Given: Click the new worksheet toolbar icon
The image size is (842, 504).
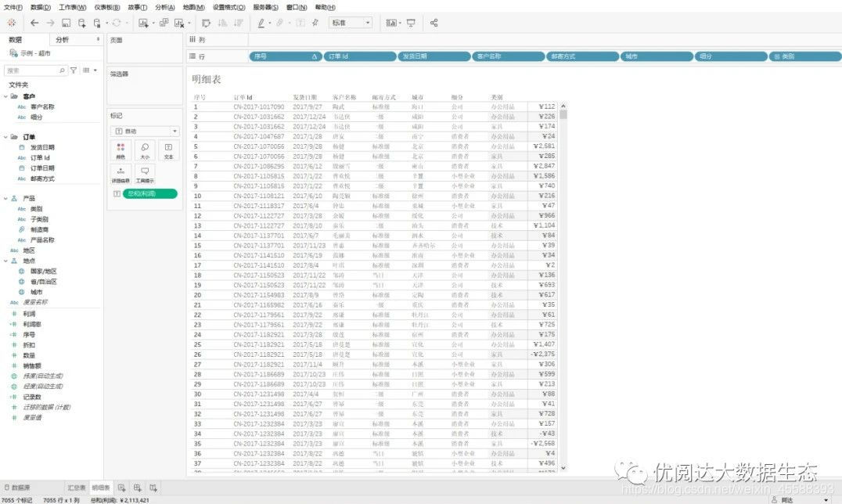Looking at the screenshot, I should coord(143,23).
